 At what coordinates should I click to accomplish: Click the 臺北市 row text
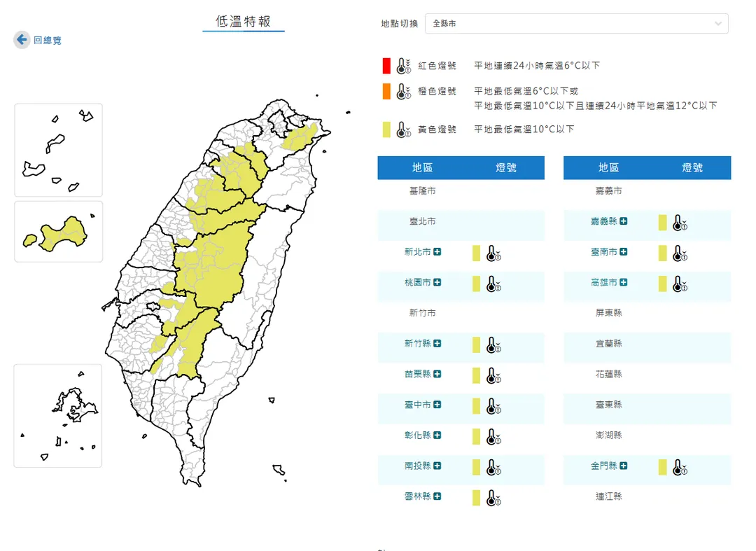coord(422,221)
